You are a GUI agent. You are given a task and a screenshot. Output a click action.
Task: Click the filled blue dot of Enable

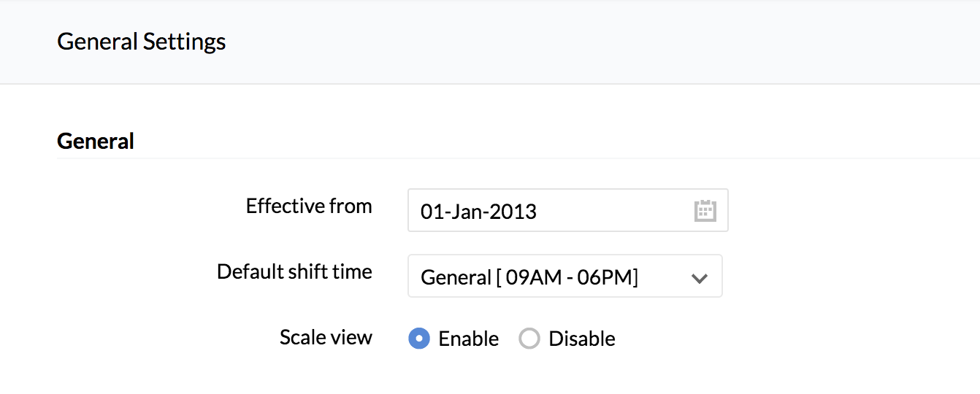[x=418, y=339]
